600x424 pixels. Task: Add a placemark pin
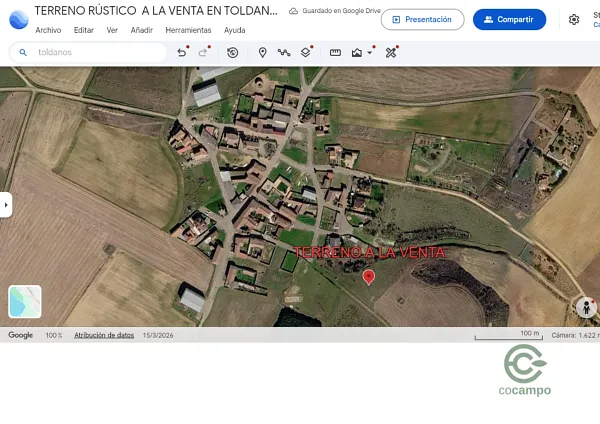click(262, 52)
